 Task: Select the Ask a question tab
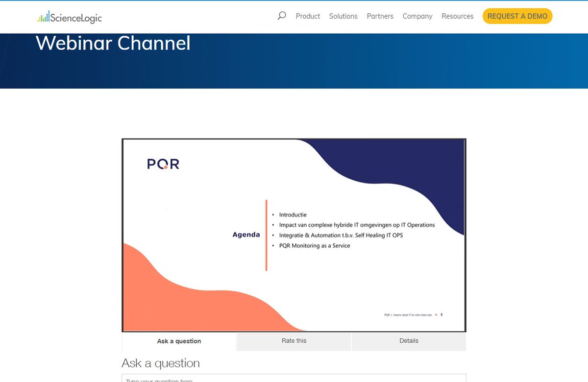178,341
